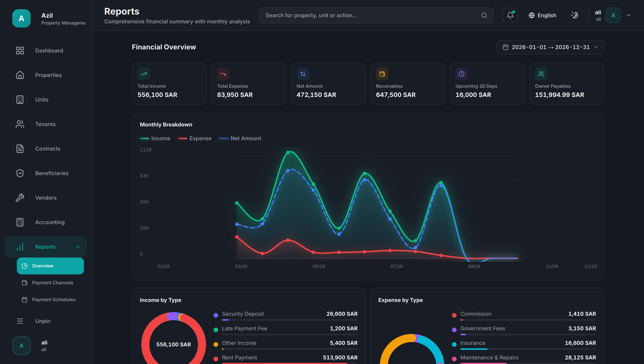The image size is (644, 364).
Task: Open Payment Channels report
Action: point(50,283)
